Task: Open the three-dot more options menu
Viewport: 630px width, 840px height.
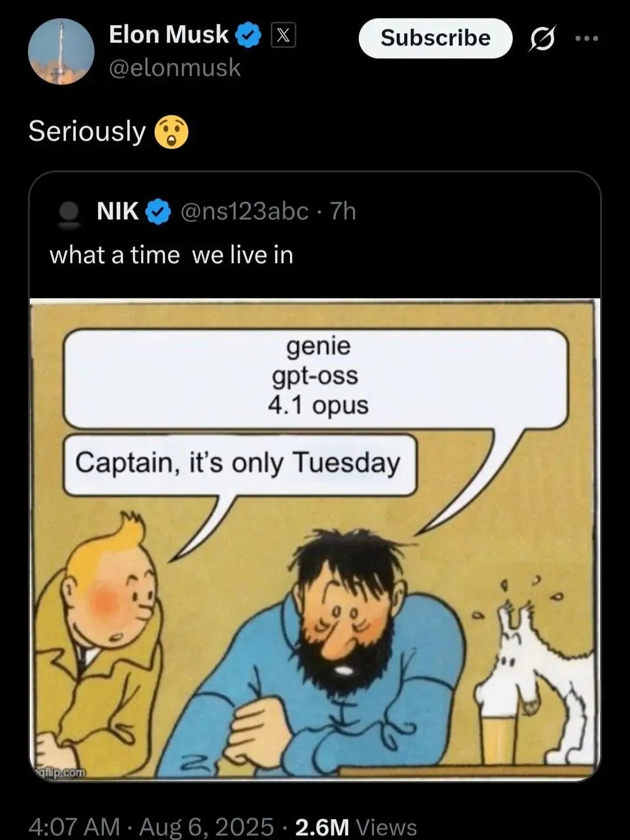Action: tap(586, 38)
